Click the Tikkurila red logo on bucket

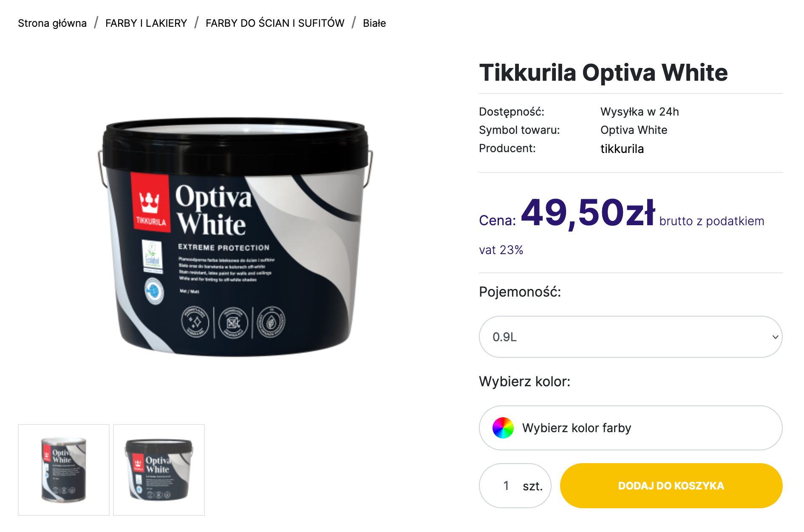(x=150, y=203)
